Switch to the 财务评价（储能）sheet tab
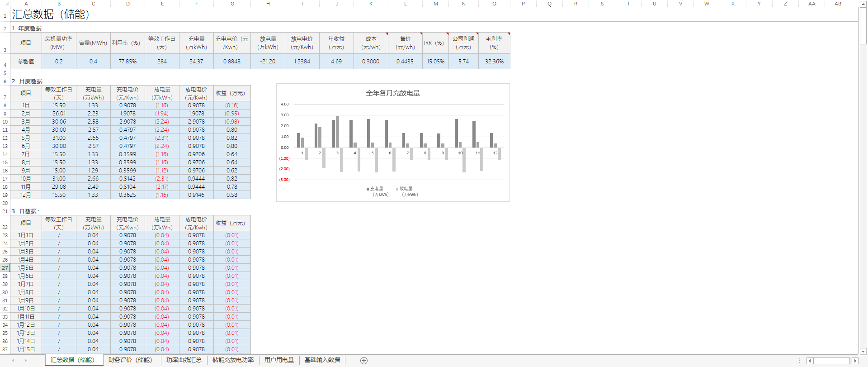Viewport: 868px width, 367px height. pos(130,360)
